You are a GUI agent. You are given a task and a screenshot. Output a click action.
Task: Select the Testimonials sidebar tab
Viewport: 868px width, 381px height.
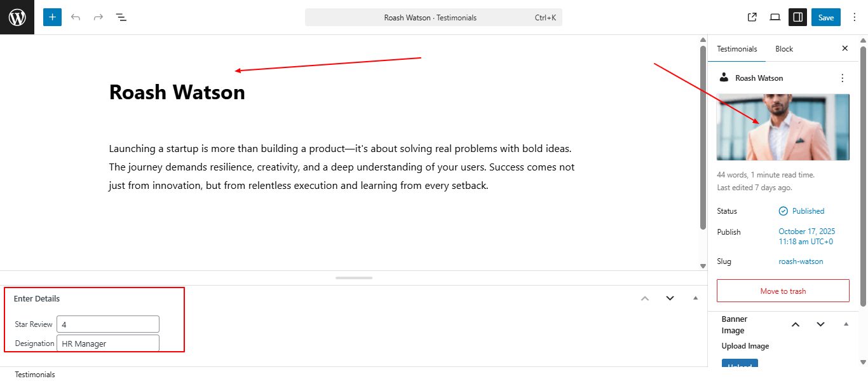737,49
